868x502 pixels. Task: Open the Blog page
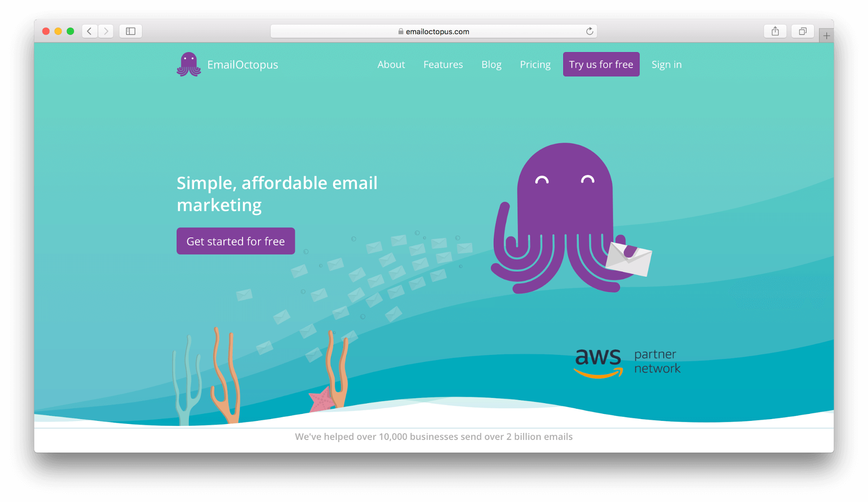(x=491, y=64)
